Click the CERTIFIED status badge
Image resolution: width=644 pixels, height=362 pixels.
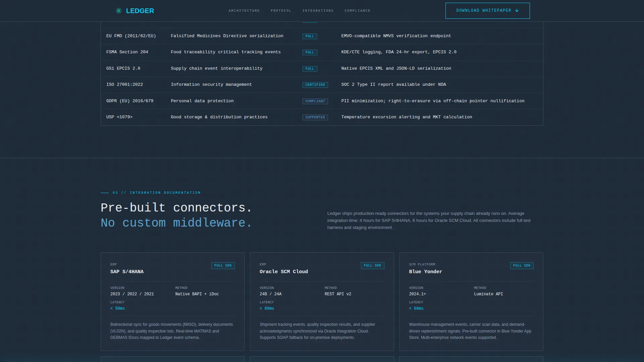point(315,85)
